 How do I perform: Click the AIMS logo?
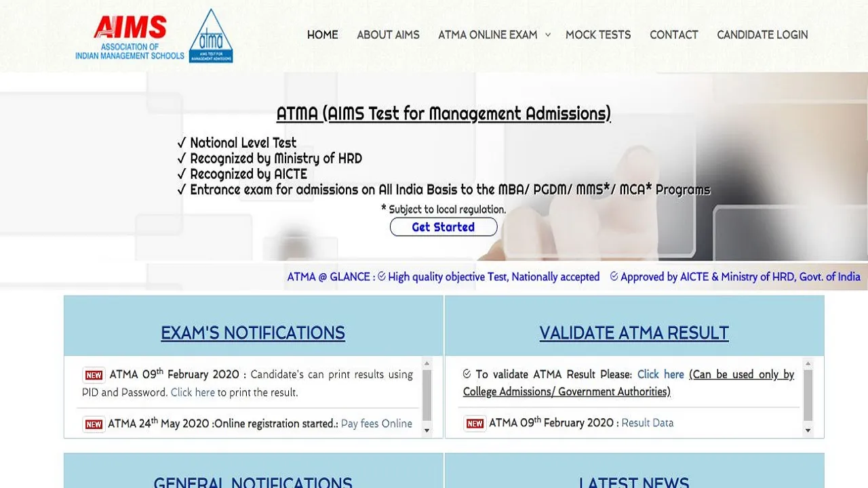click(130, 38)
